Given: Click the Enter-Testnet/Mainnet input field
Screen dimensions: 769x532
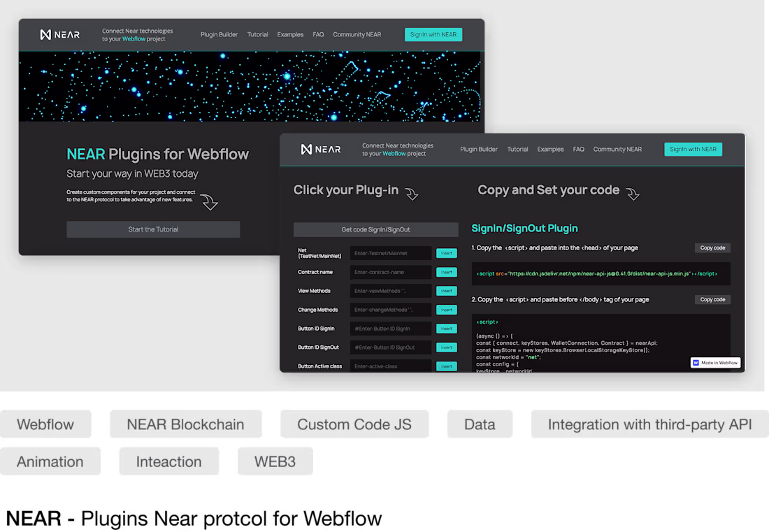Looking at the screenshot, I should [x=391, y=254].
